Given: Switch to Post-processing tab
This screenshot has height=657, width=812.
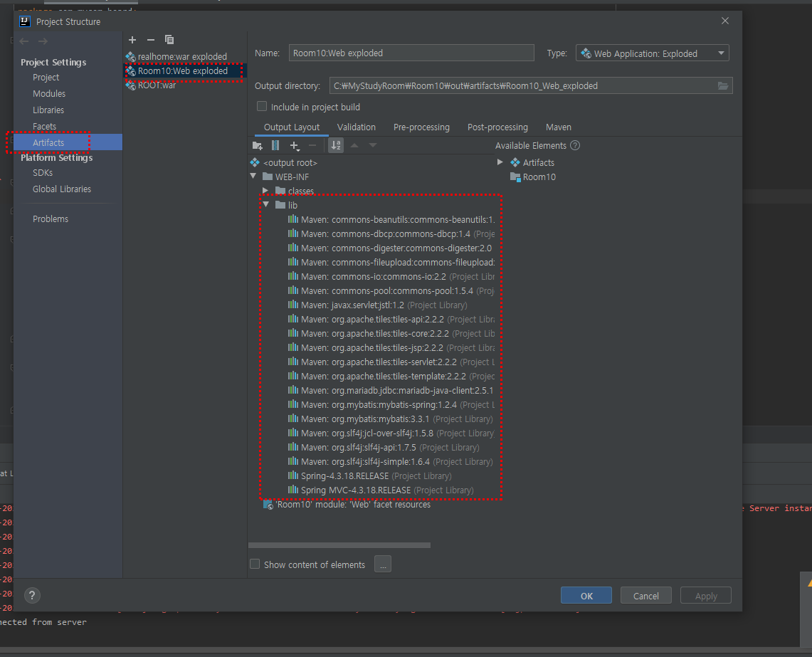Looking at the screenshot, I should pyautogui.click(x=497, y=127).
